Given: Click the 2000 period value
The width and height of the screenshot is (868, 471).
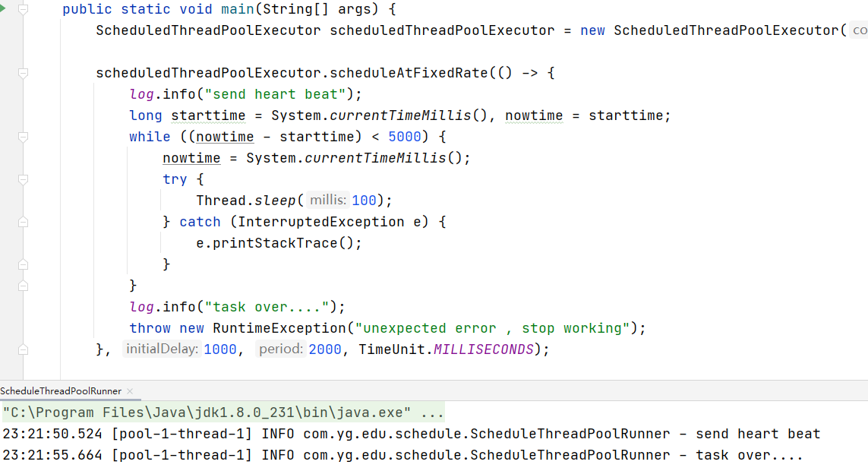Looking at the screenshot, I should (325, 349).
